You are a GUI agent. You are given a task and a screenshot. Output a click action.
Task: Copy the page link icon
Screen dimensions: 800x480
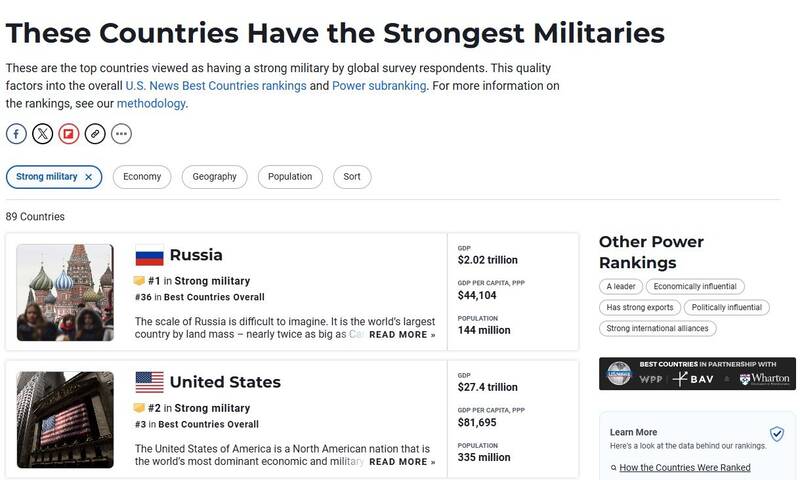(94, 133)
